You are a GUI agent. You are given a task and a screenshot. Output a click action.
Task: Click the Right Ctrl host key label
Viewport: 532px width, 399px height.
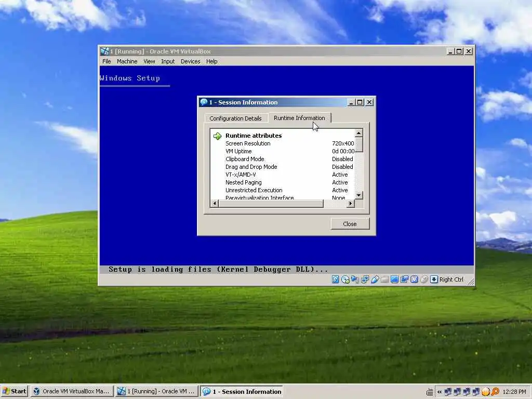pyautogui.click(x=451, y=280)
